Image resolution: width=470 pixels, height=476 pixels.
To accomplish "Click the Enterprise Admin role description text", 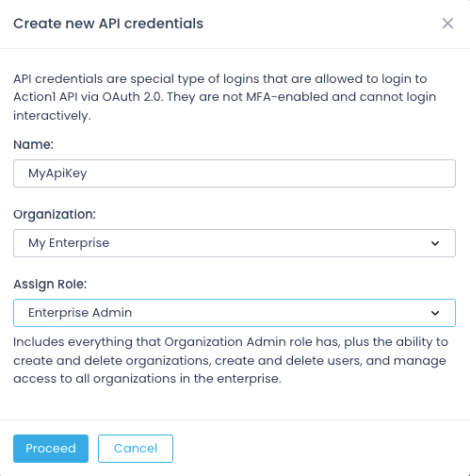I will tap(231, 360).
